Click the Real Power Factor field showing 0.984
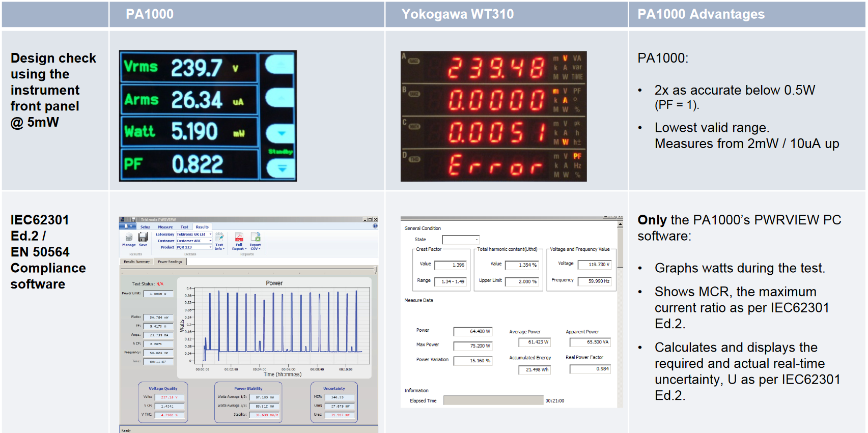This screenshot has width=868, height=433. (590, 369)
